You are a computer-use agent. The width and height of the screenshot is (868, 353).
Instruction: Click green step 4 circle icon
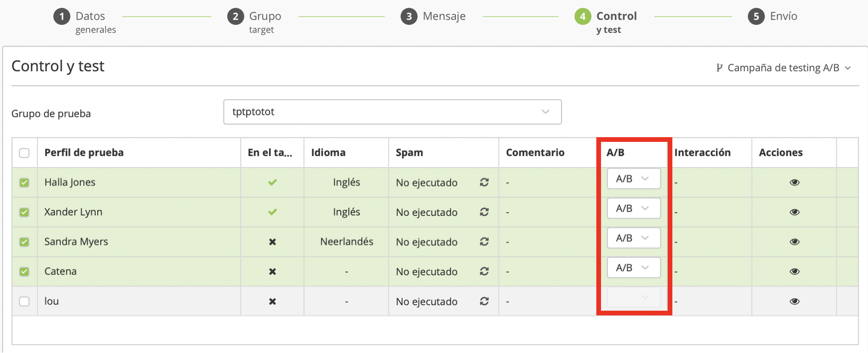tap(583, 17)
